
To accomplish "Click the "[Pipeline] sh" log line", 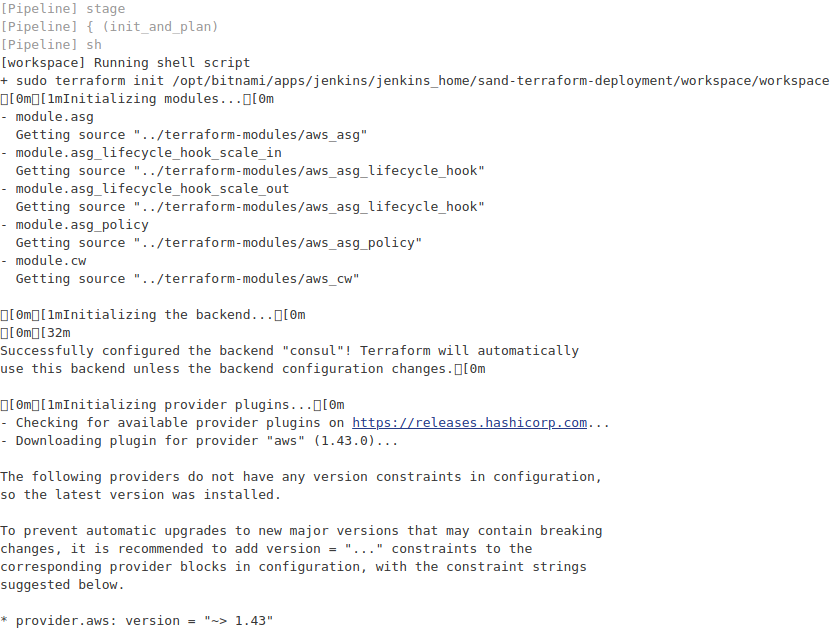I will pos(51,45).
